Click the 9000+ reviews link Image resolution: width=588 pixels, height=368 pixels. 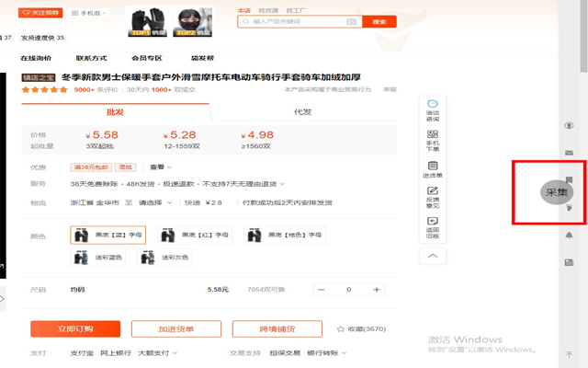click(x=96, y=90)
